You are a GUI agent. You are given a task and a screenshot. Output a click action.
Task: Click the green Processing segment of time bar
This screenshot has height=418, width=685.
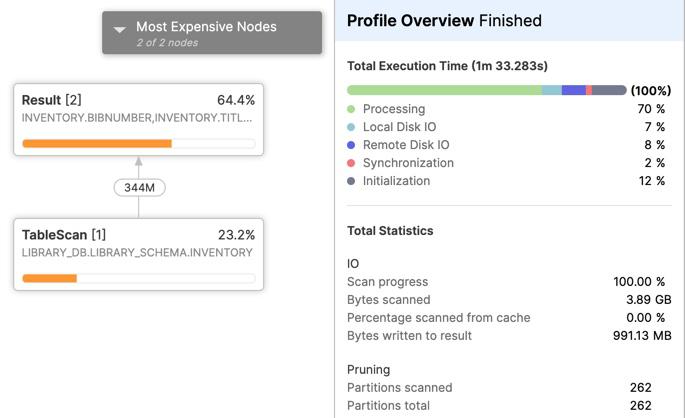[444, 90]
